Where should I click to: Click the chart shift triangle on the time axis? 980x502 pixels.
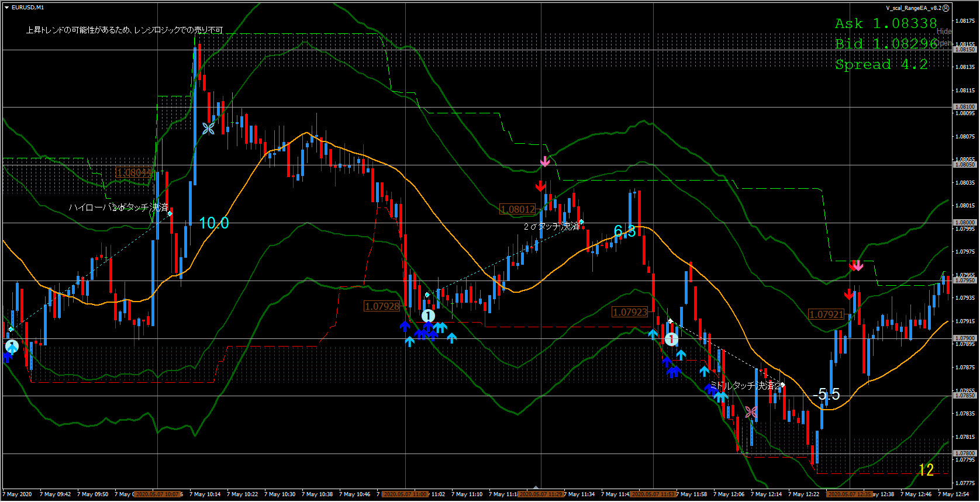(x=536, y=487)
